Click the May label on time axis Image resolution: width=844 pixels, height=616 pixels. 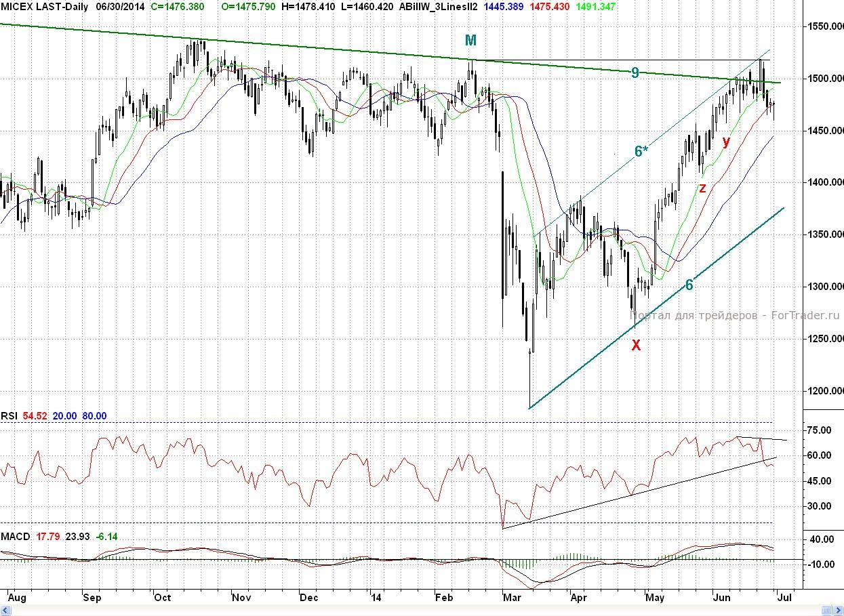[x=654, y=598]
